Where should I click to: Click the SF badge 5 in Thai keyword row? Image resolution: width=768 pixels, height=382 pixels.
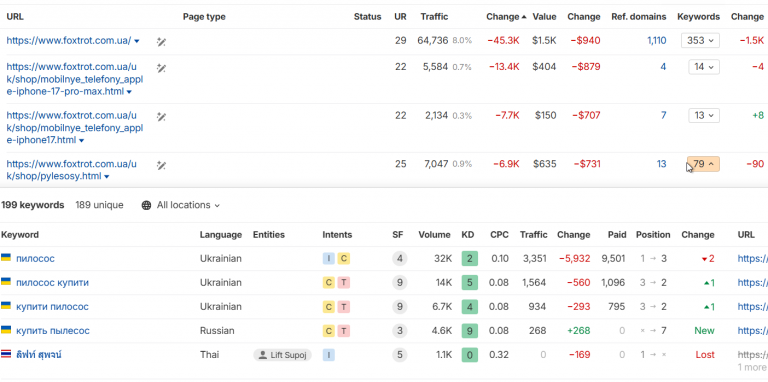click(x=400, y=355)
